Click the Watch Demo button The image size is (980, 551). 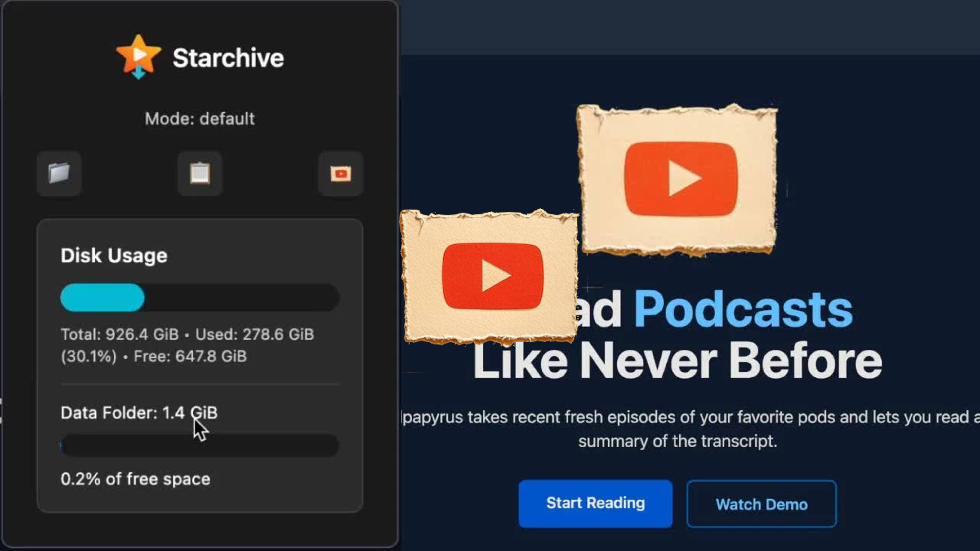761,504
